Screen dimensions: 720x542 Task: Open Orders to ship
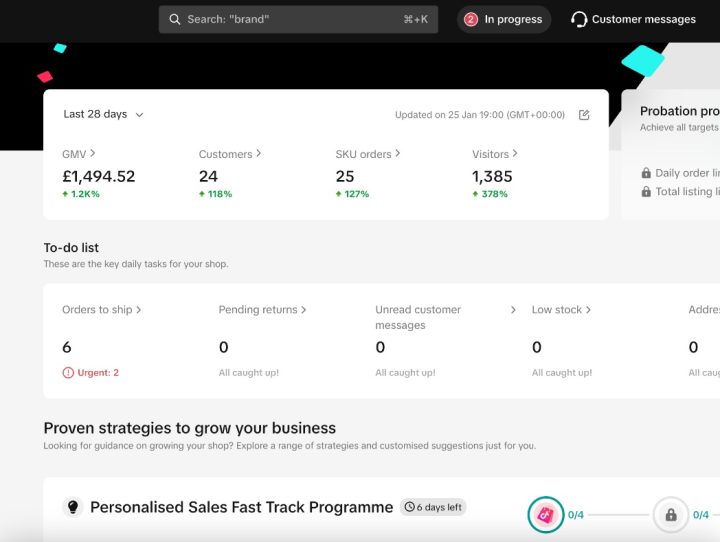pos(101,310)
